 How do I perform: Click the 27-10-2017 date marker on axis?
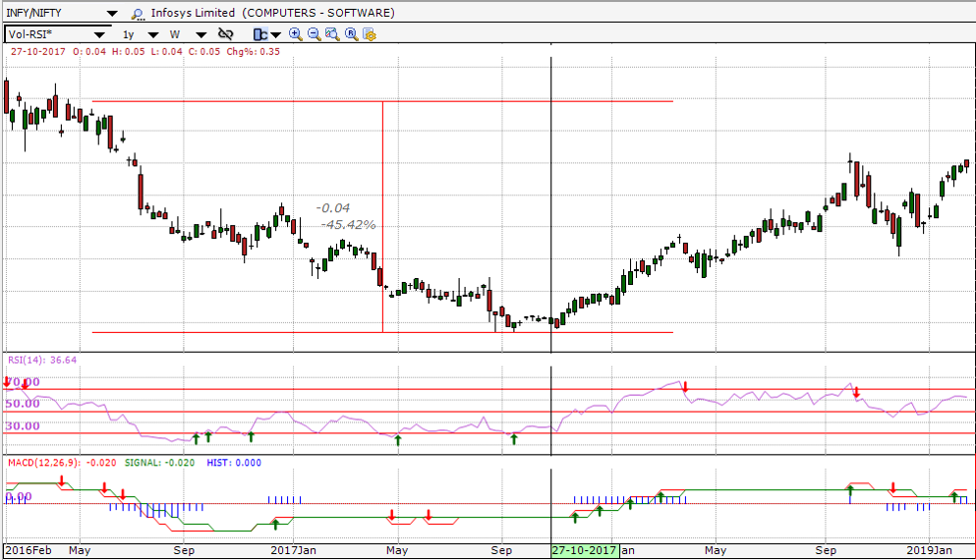pyautogui.click(x=585, y=550)
